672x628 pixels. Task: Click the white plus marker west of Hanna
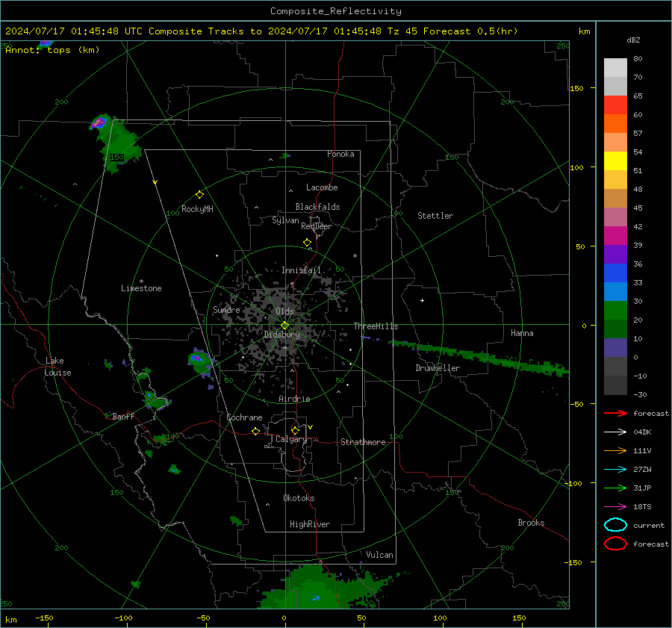422,300
